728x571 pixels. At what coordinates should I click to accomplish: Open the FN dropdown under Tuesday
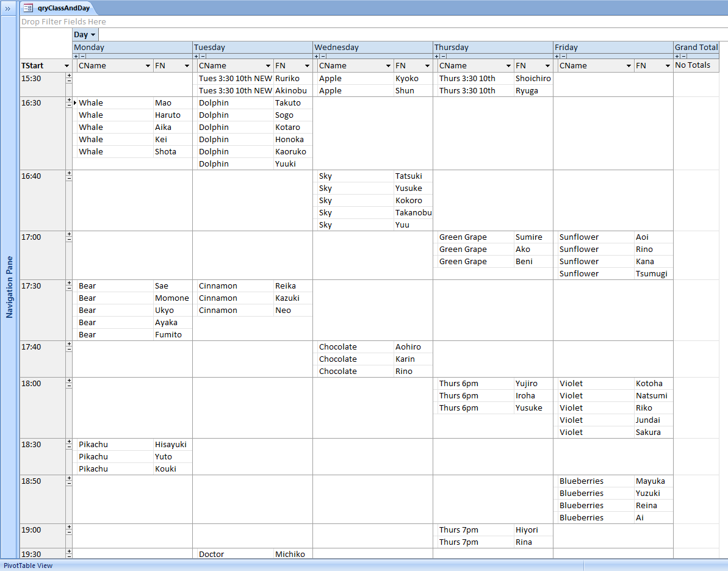(x=308, y=66)
